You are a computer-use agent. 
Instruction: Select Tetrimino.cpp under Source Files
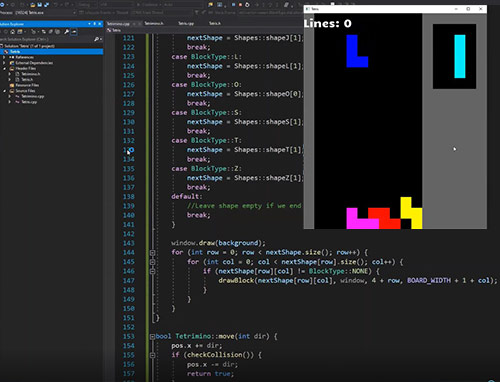tap(32, 96)
